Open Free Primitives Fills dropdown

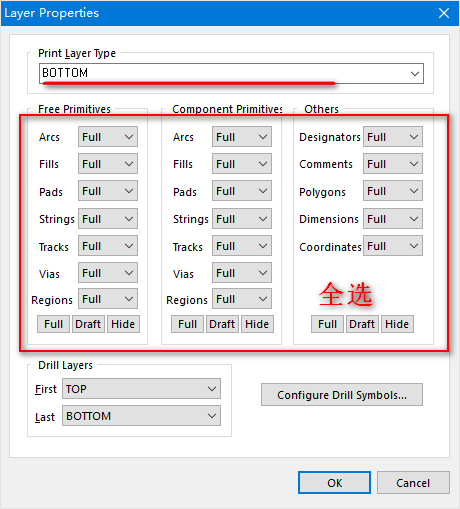tap(108, 164)
